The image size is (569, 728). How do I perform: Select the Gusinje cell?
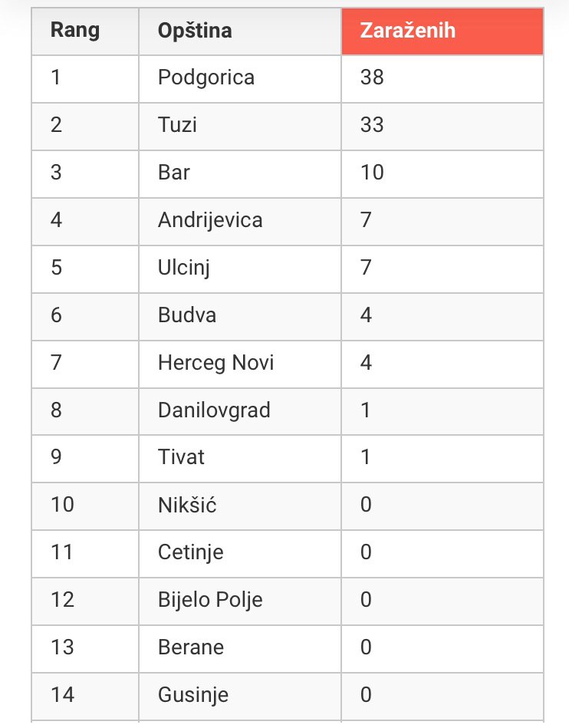click(x=240, y=697)
